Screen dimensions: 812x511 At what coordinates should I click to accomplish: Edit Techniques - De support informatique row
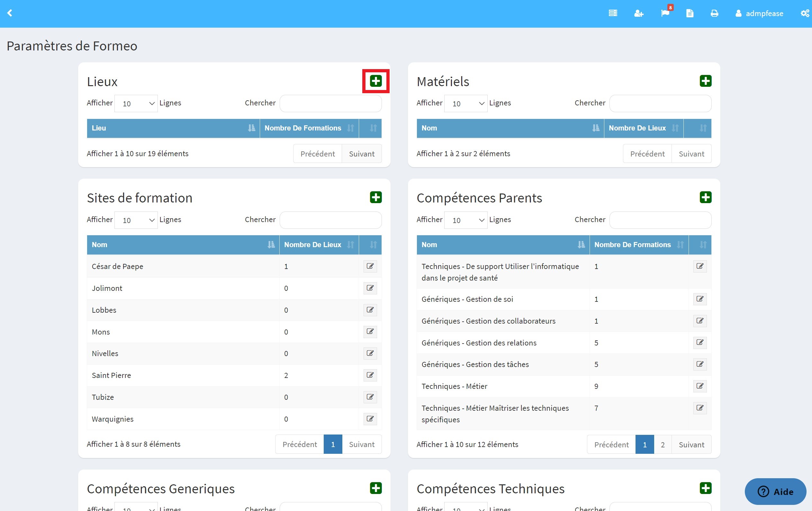[700, 266]
